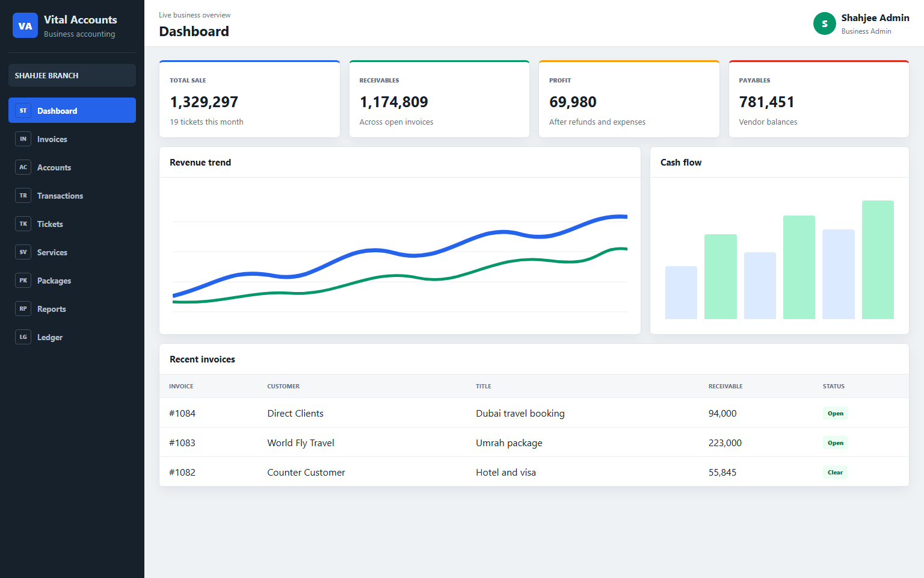Click the Hotel and visa title

pyautogui.click(x=506, y=472)
